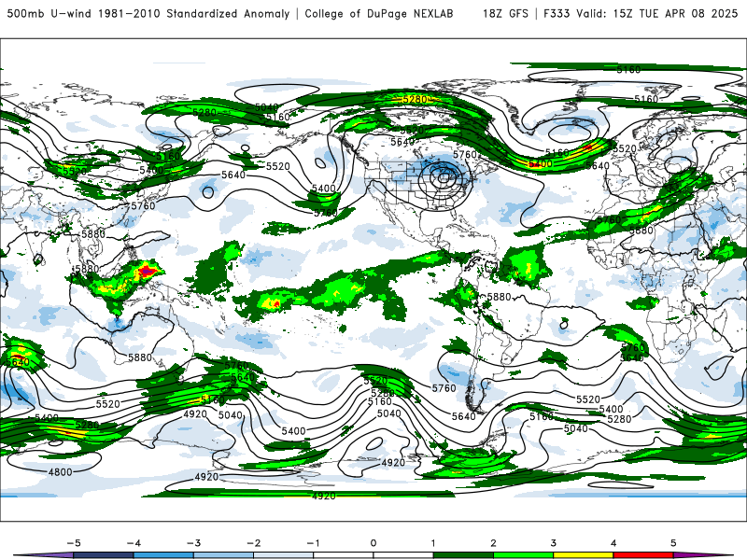Click the colorbar label "-5"
The height and width of the screenshot is (560, 747).
[x=74, y=543]
